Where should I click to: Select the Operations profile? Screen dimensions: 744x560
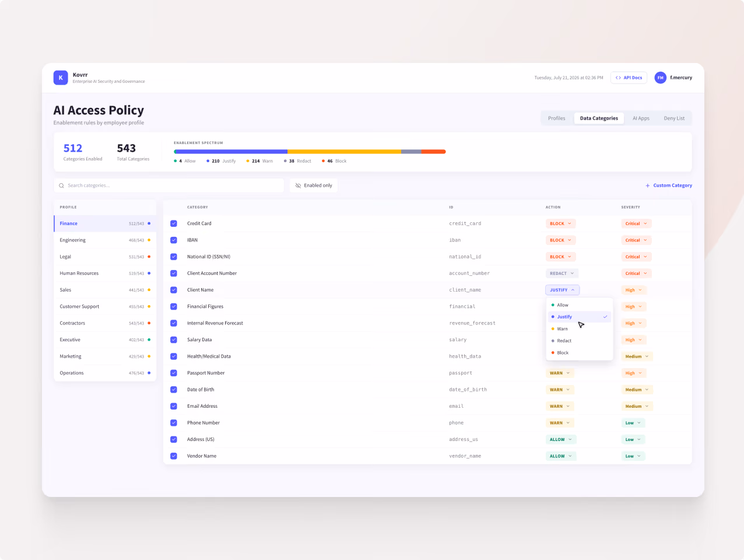click(x=105, y=373)
